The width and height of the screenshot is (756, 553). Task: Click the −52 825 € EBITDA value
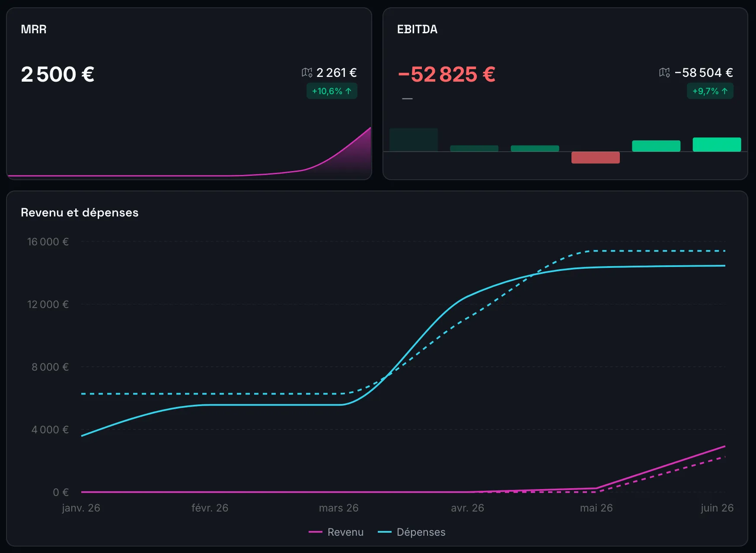447,74
